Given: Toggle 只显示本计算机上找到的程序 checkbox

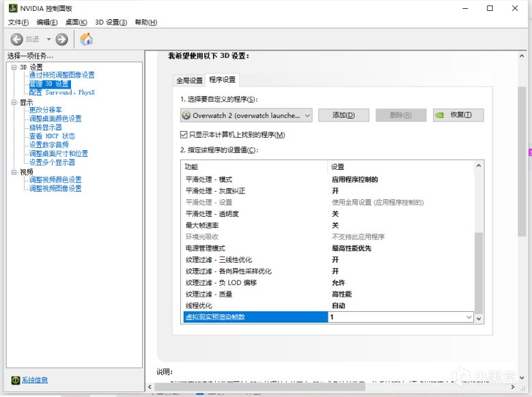Looking at the screenshot, I should click(184, 135).
